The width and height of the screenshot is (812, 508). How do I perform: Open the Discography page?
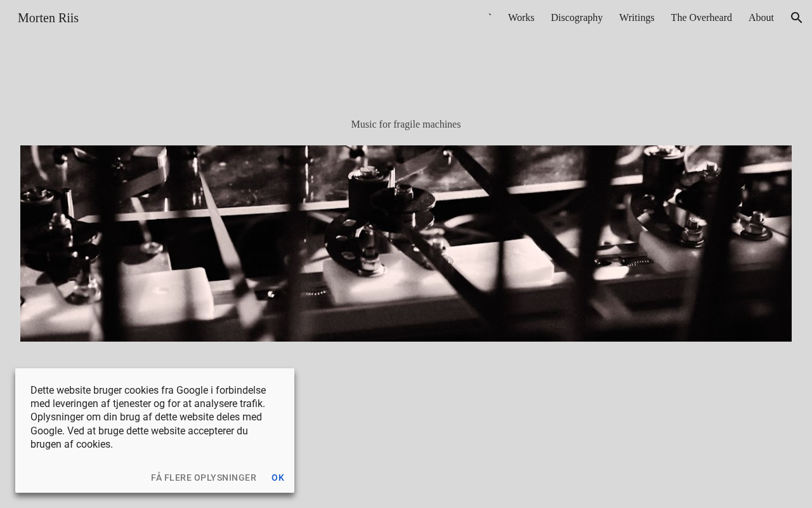pyautogui.click(x=577, y=18)
